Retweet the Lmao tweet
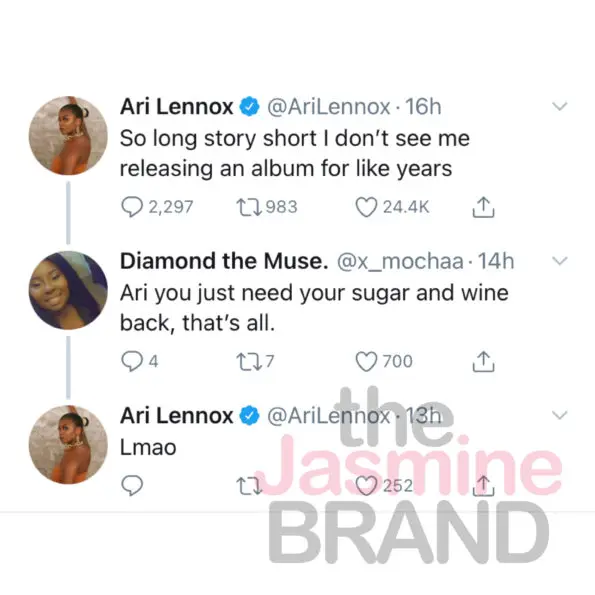Screen dimensions: 595x595 pos(249,486)
